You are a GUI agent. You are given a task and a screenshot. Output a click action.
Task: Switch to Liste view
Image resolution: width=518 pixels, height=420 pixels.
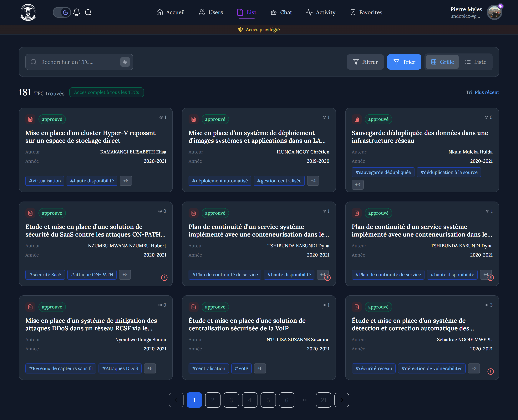coord(476,62)
